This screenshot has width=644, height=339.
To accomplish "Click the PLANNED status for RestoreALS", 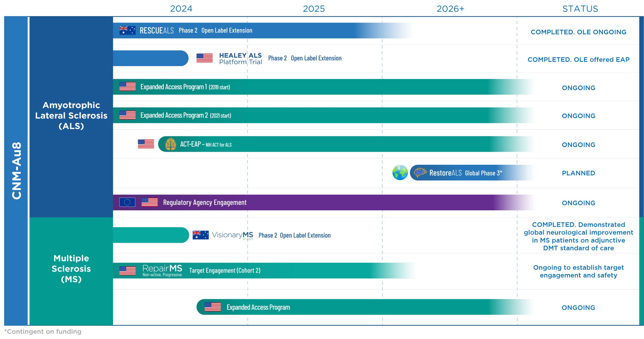I will pyautogui.click(x=578, y=173).
